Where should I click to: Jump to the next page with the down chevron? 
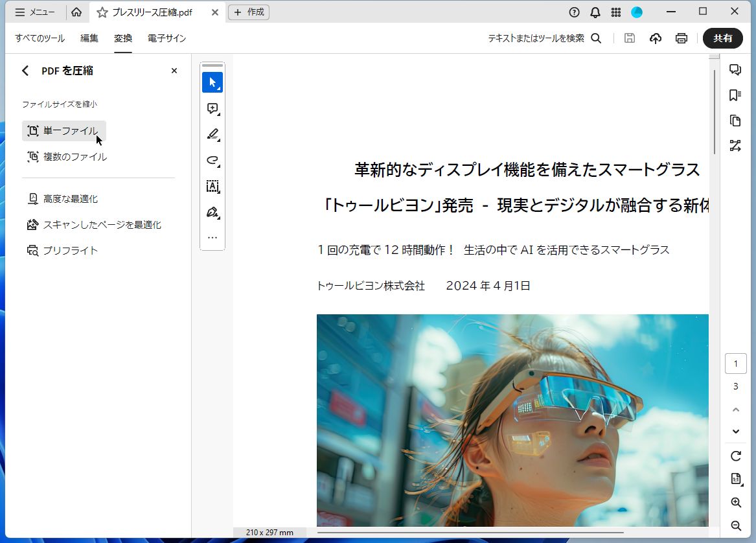click(x=735, y=431)
